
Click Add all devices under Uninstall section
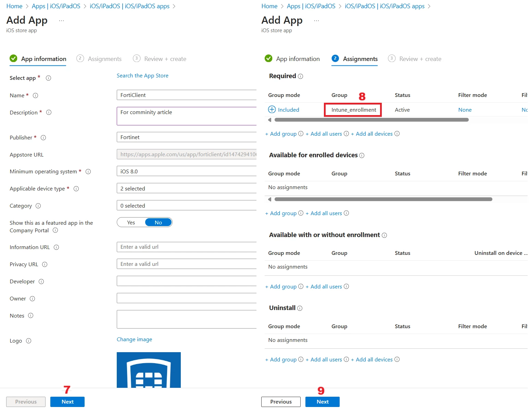click(x=372, y=360)
